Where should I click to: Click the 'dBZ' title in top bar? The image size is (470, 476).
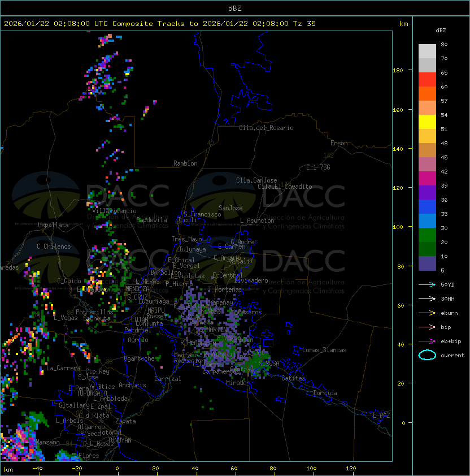click(x=235, y=8)
